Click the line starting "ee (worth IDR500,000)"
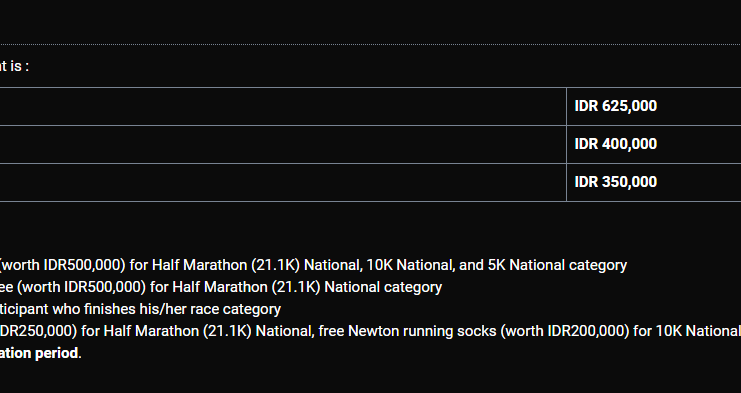 pyautogui.click(x=221, y=287)
